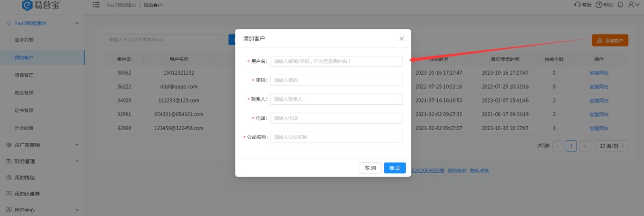Click the 易营宝 logo
Screen dimensions: 644x216
tap(41, 5)
